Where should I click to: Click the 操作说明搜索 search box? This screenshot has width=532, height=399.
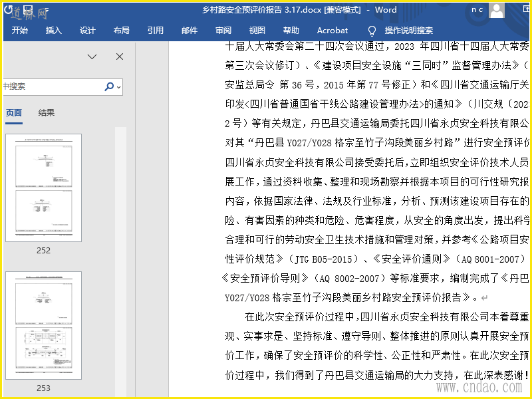click(x=409, y=30)
